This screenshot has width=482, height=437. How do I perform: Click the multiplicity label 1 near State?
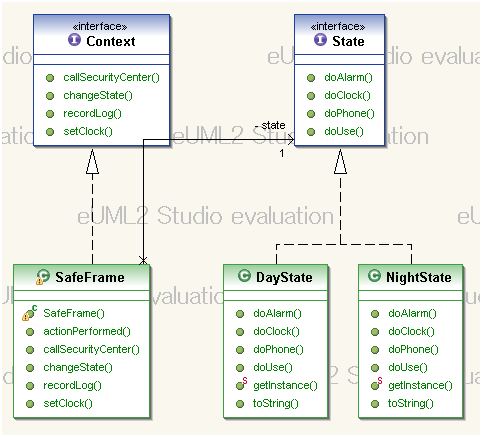[x=282, y=153]
